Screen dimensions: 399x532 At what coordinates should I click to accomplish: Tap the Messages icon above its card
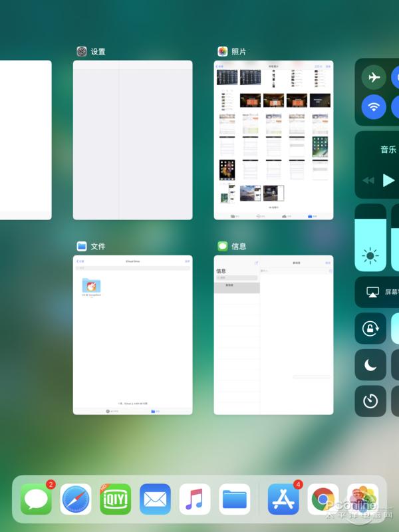[x=223, y=246]
